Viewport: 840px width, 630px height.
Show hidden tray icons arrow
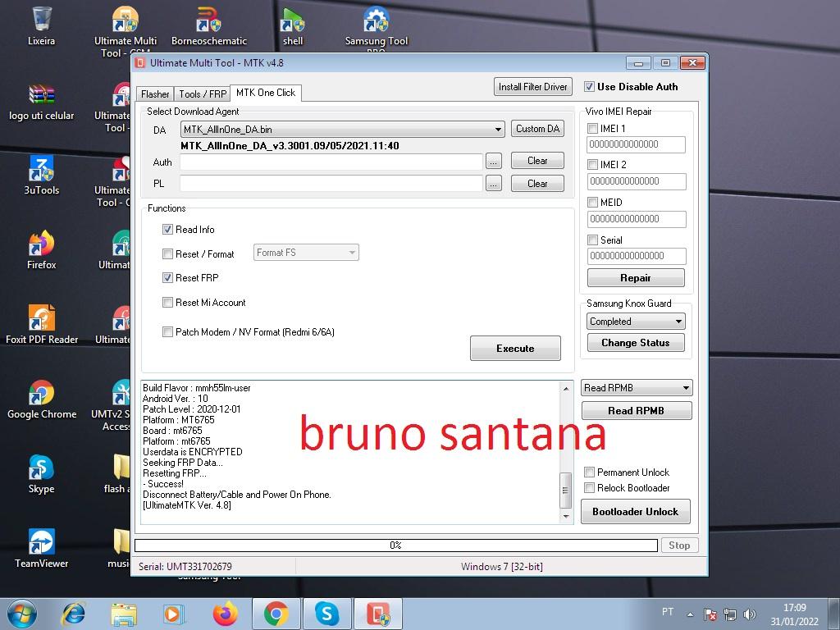click(x=690, y=614)
